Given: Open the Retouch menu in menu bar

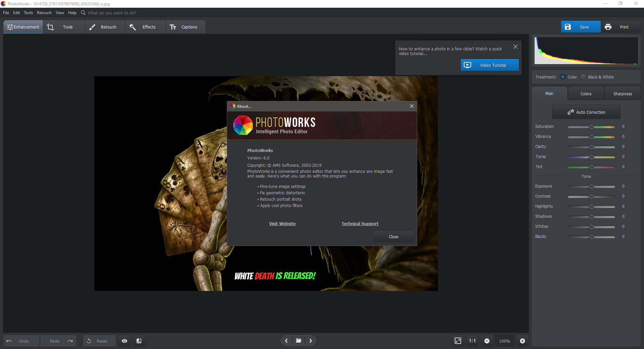Looking at the screenshot, I should [x=44, y=13].
